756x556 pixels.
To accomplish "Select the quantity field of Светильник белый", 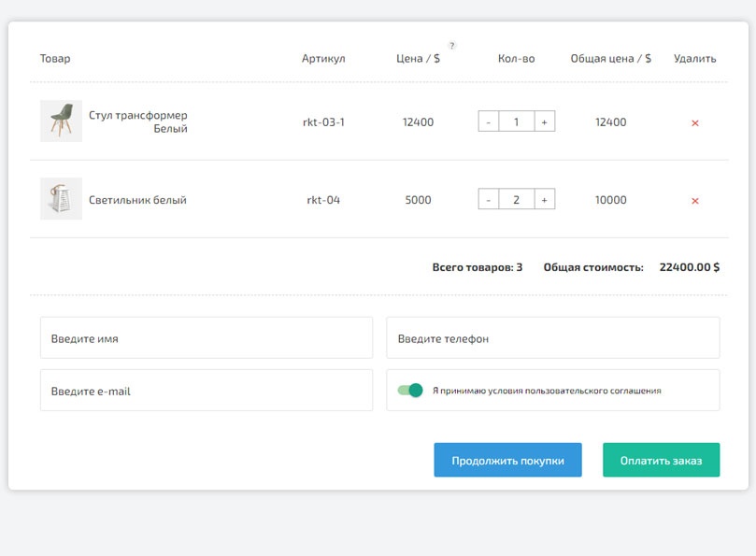I will point(517,199).
